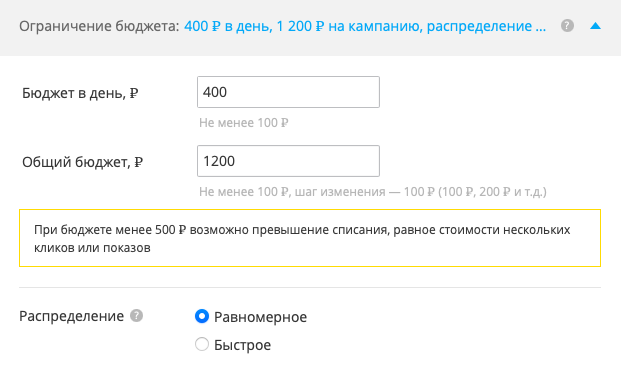Click the first Не менее 100 ₽ hint
Viewport: 621px width, 378px height.
click(x=244, y=123)
